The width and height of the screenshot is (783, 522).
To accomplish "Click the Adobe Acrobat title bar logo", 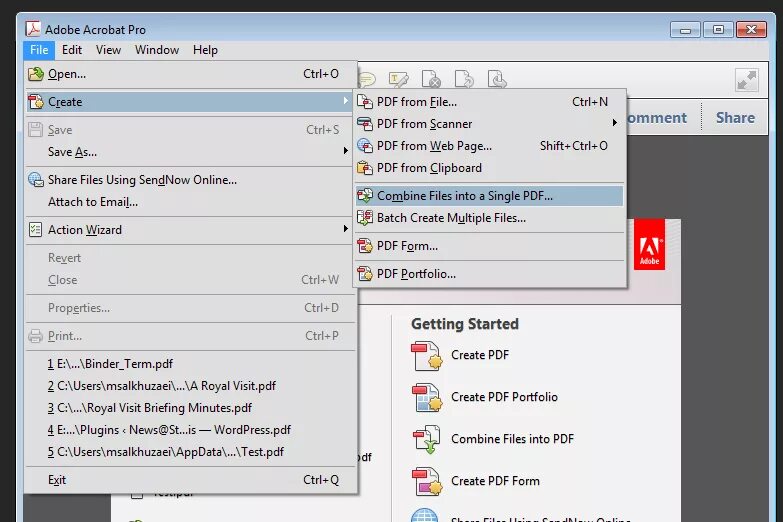I will click(33, 29).
